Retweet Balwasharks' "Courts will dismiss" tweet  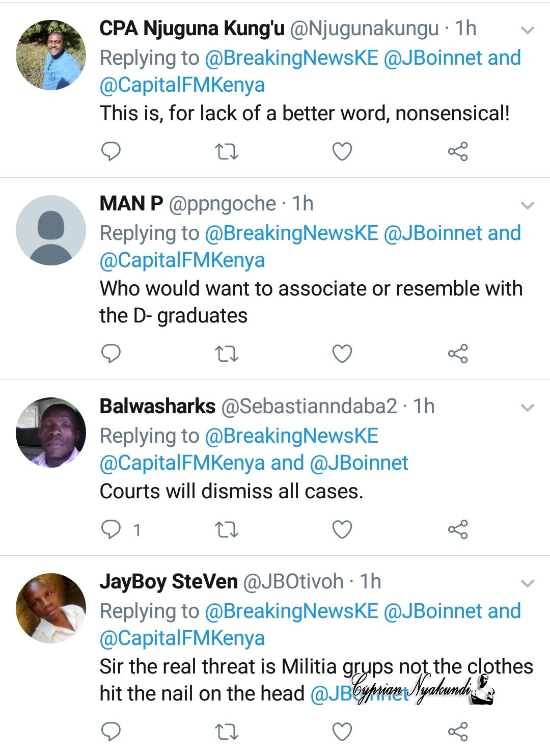pos(227,530)
